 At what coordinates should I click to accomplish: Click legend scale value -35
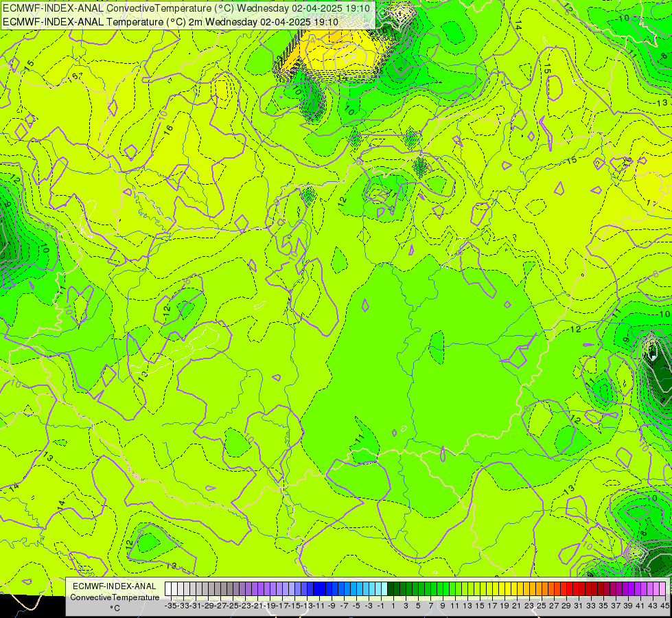(x=171, y=606)
